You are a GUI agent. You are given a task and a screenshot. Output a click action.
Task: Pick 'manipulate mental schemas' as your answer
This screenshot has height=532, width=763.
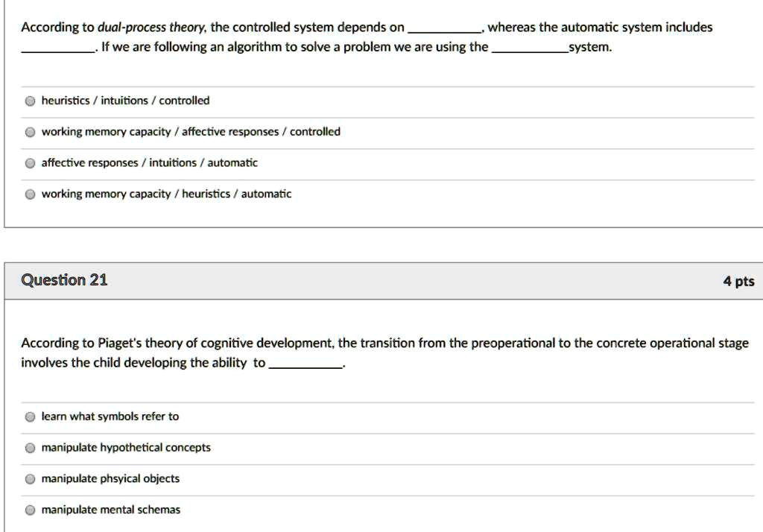coord(30,510)
